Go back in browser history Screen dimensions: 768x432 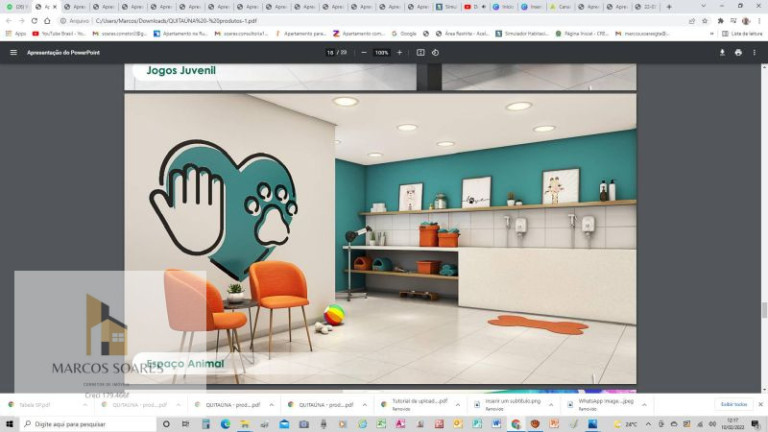click(9, 21)
